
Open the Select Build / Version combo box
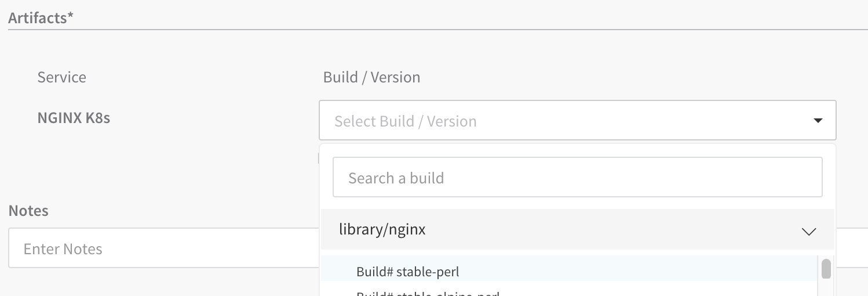(x=577, y=121)
